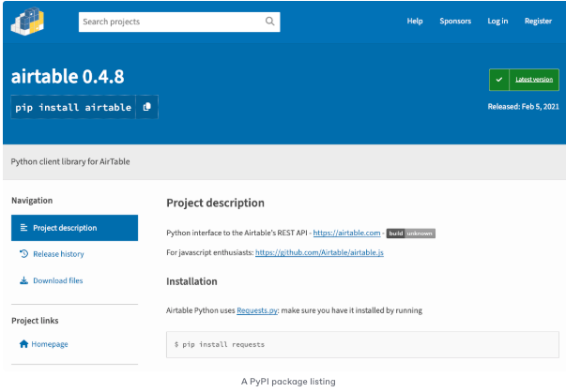
Task: Click the build unknown badge
Action: point(411,234)
